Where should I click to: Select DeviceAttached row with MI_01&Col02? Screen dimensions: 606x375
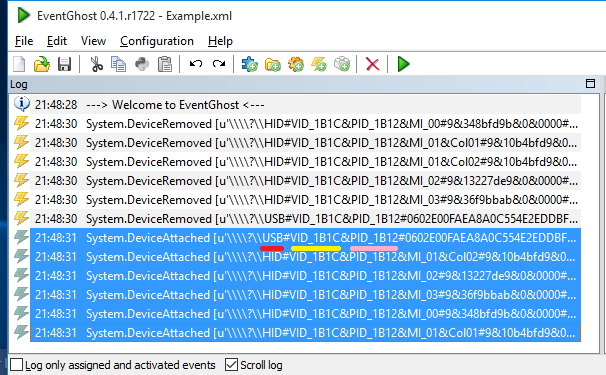pos(305,256)
